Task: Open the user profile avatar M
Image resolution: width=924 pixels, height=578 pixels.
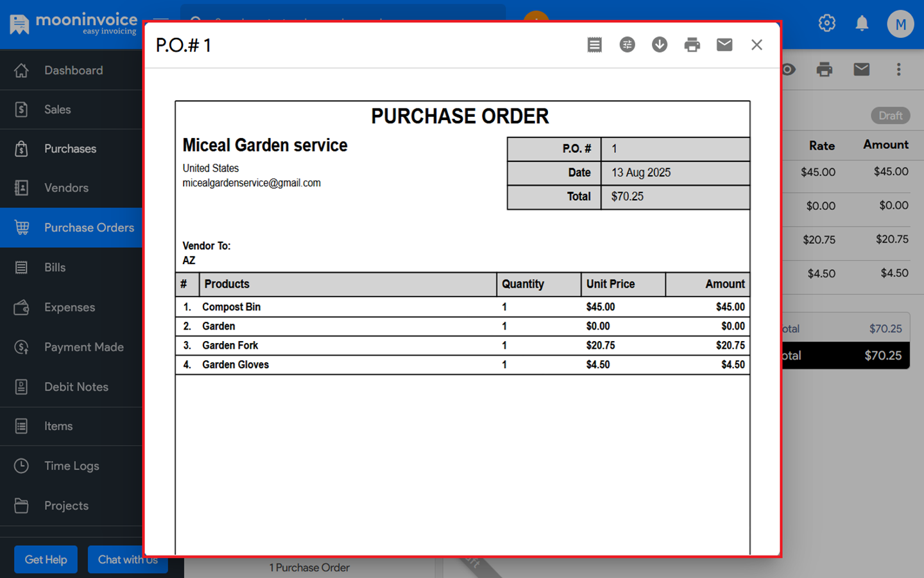Action: (x=900, y=24)
